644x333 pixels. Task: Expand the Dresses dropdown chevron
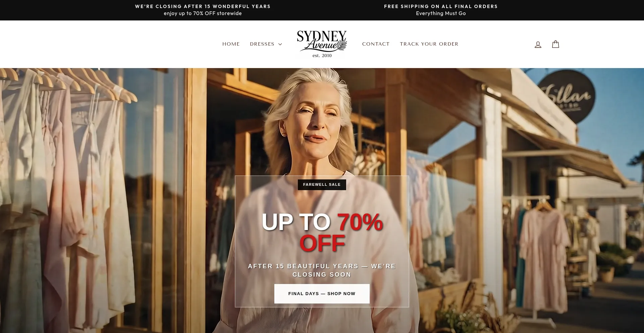(280, 44)
